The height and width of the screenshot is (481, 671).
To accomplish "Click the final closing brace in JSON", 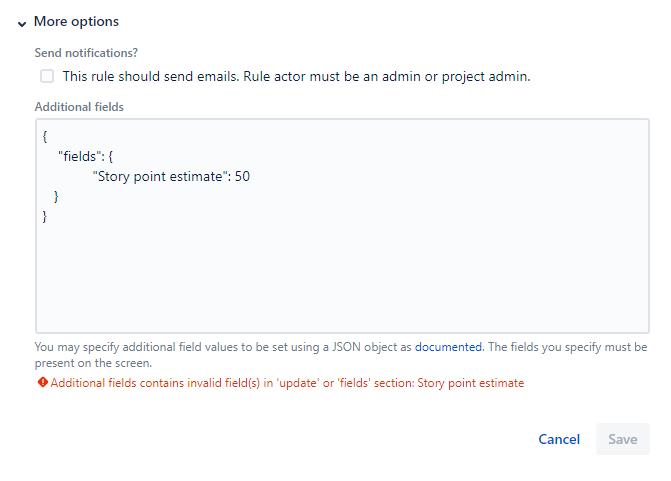I will pos(45,217).
